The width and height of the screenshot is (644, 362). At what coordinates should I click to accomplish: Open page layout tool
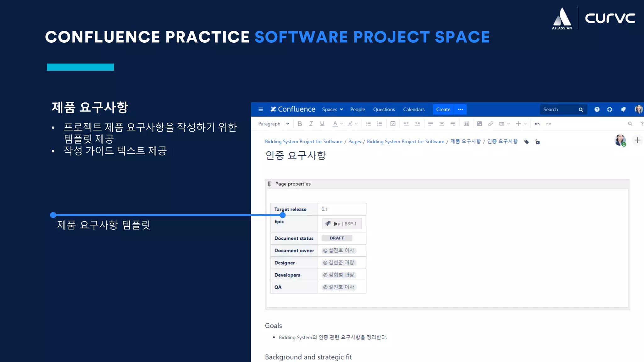(x=466, y=124)
